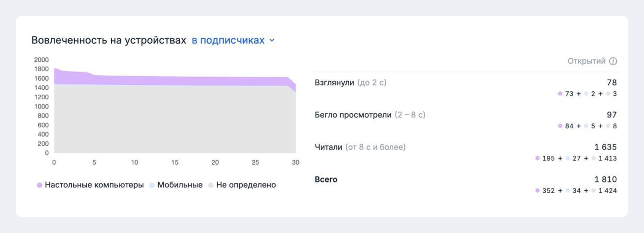Open the 'в подписчиках' dropdown

228,40
